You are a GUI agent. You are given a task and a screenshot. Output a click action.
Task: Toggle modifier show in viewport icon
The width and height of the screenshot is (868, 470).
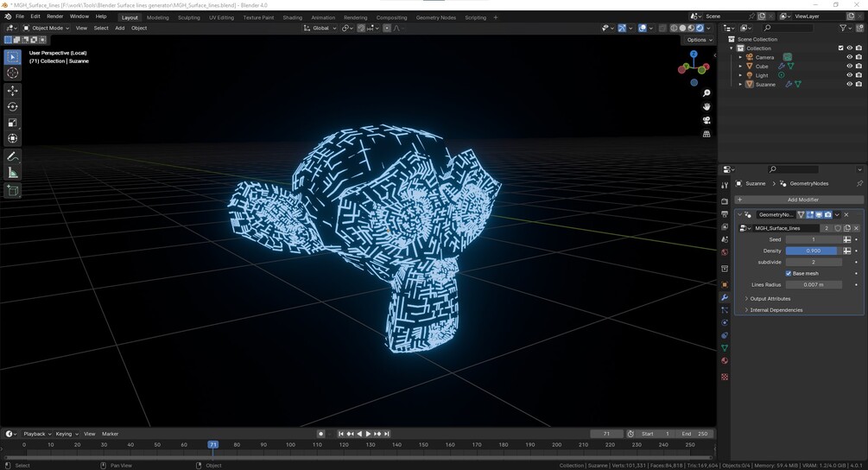819,215
